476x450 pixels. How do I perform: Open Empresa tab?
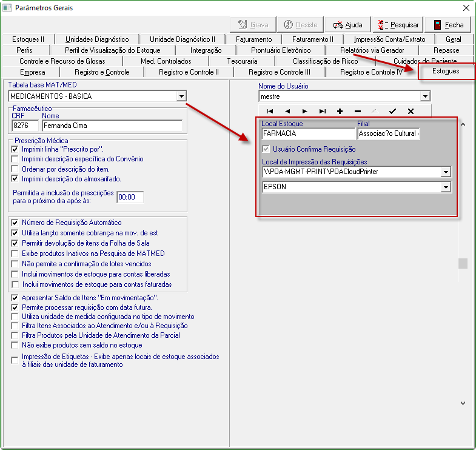coord(33,72)
